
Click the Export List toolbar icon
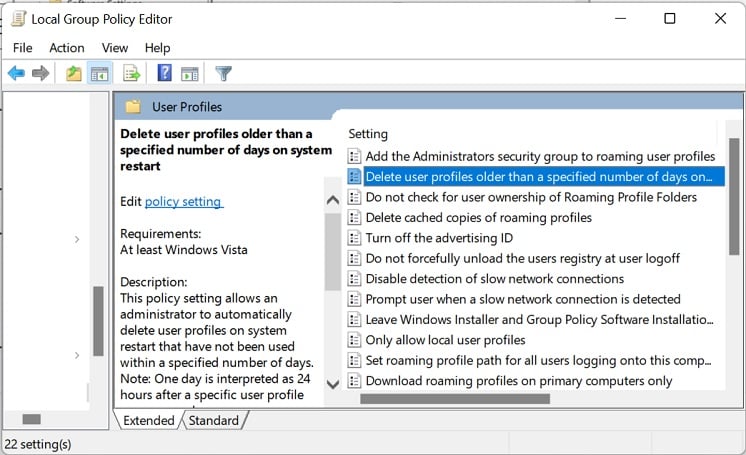pyautogui.click(x=132, y=73)
